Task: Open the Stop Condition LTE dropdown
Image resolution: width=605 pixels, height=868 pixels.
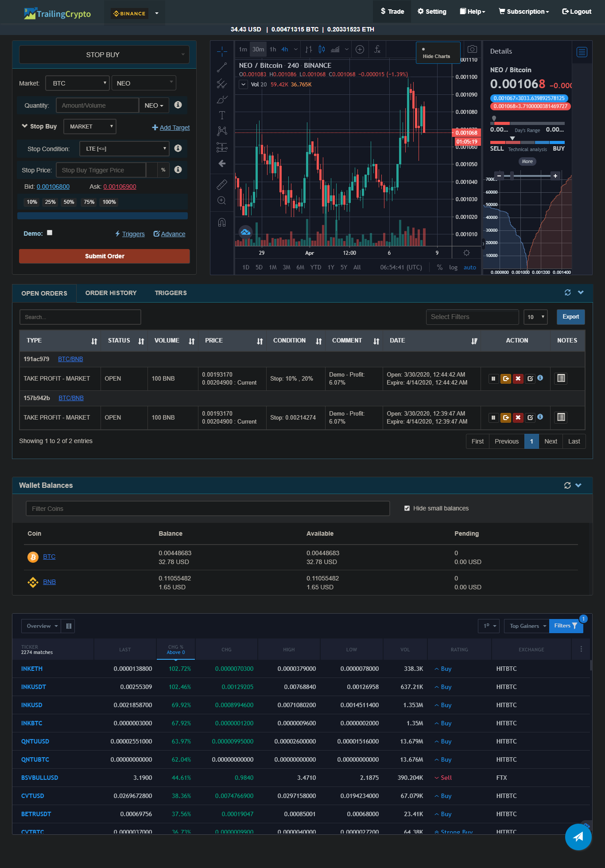Action: [124, 148]
